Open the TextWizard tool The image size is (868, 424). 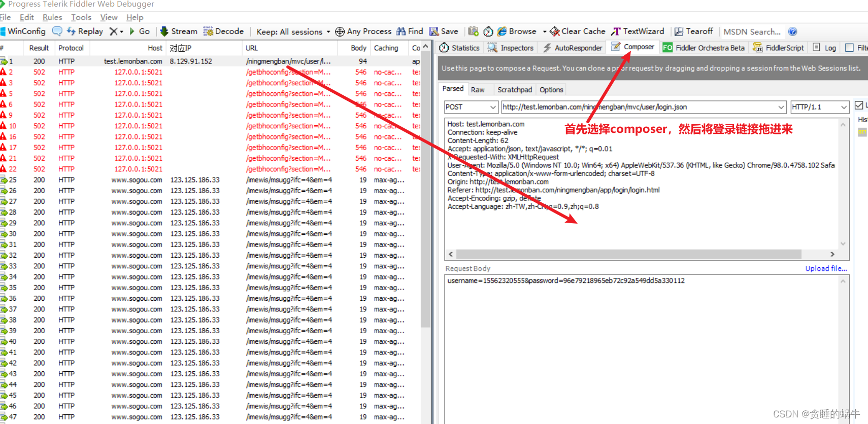(638, 31)
